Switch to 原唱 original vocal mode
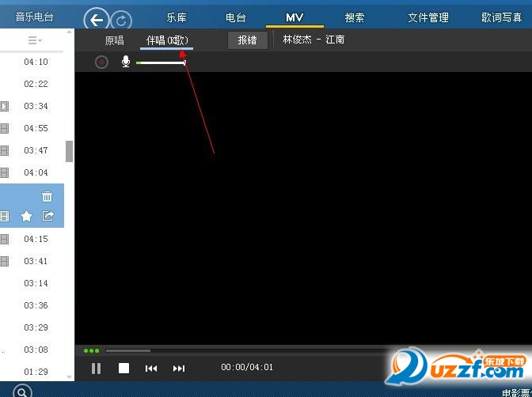 tap(114, 40)
